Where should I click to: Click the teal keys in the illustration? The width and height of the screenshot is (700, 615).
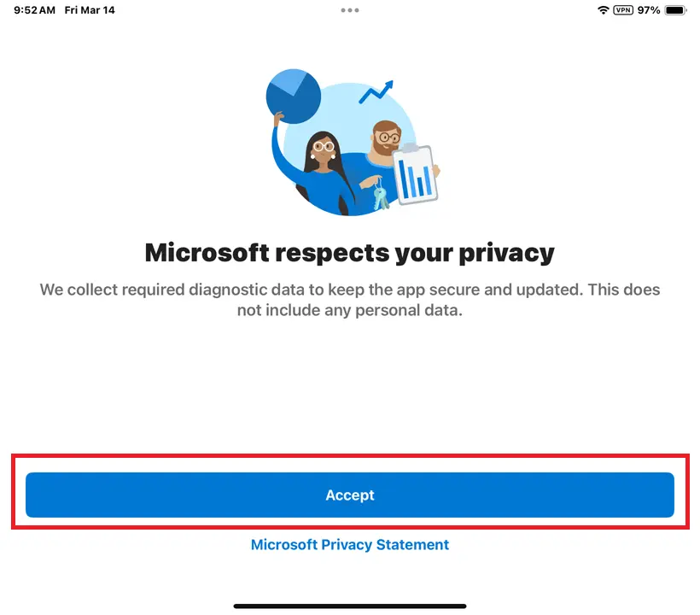click(x=380, y=197)
